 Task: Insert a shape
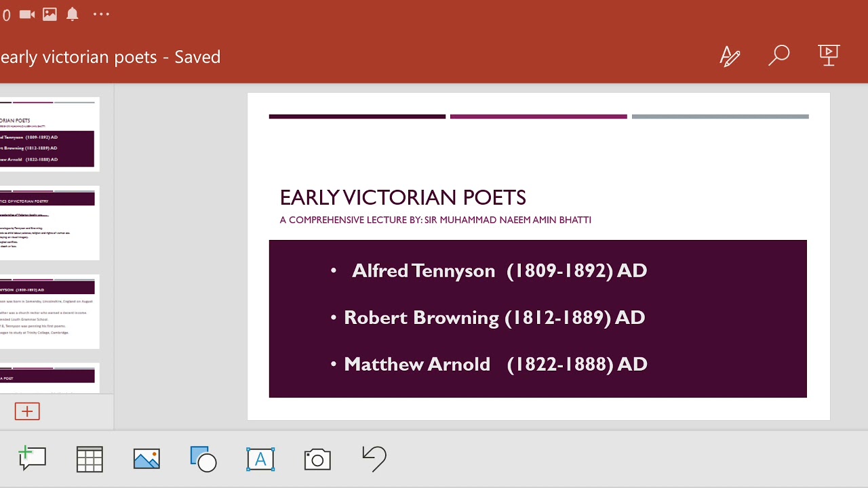(203, 459)
